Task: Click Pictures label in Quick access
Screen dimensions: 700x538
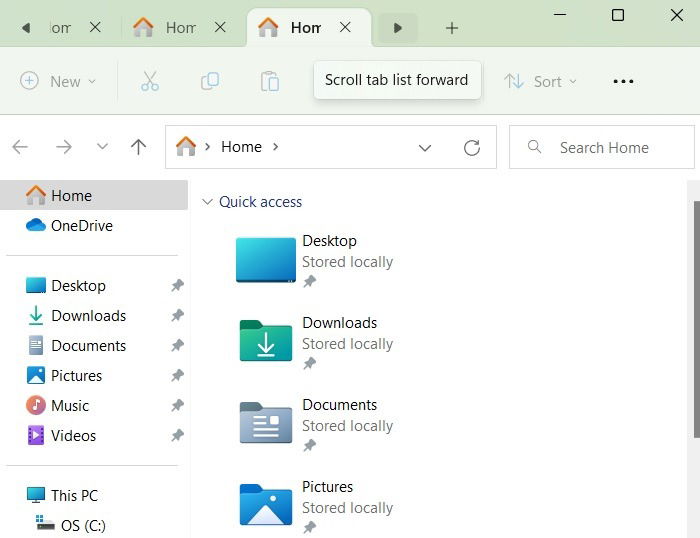Action: pos(328,487)
